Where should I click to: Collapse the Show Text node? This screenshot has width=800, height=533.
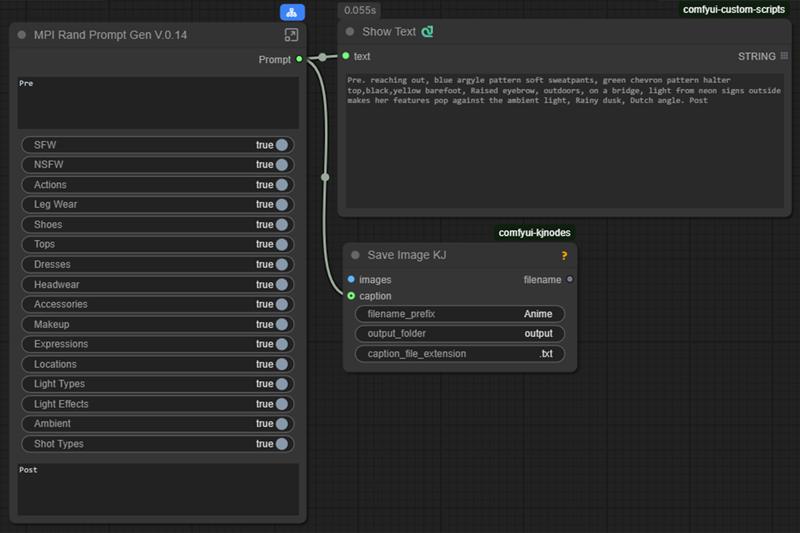coord(350,32)
